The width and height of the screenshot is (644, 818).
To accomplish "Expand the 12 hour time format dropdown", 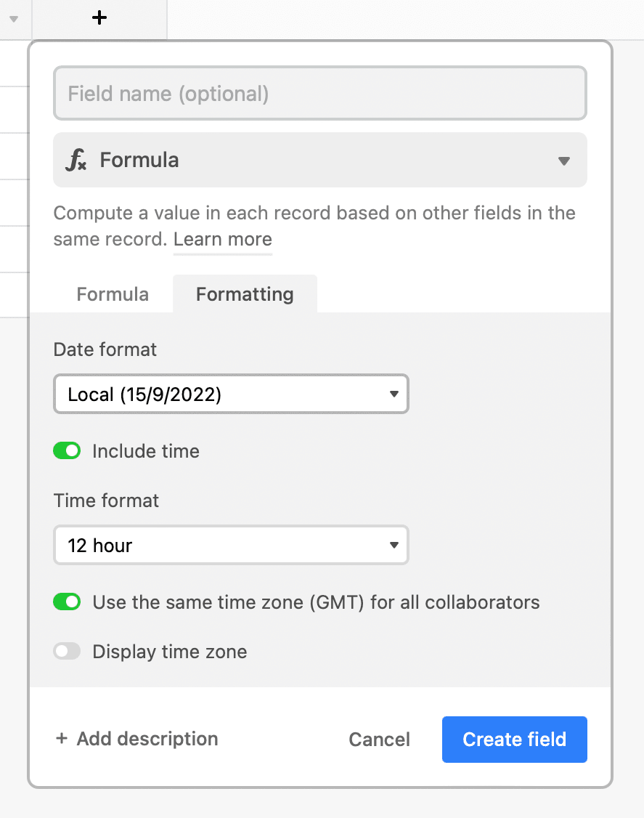I will [x=231, y=545].
